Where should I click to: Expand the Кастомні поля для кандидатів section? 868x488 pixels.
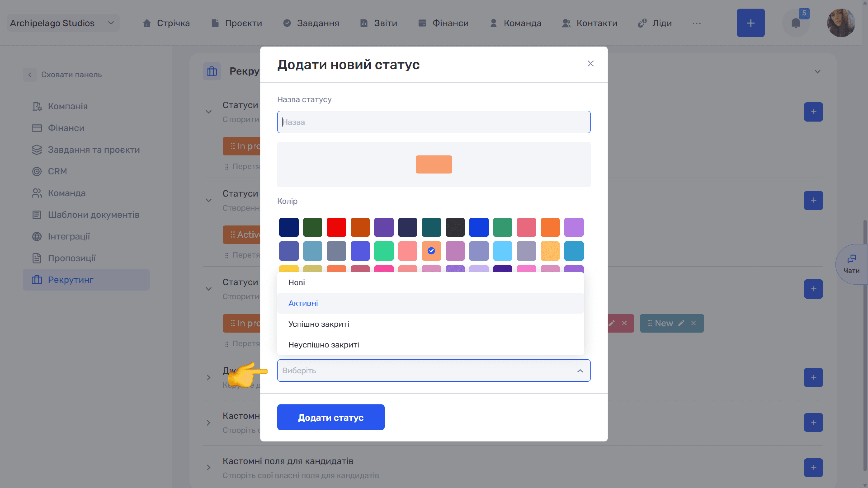[209, 467]
